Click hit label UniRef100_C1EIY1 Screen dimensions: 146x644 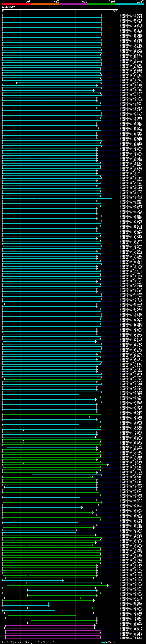pyautogui.click(x=131, y=77)
